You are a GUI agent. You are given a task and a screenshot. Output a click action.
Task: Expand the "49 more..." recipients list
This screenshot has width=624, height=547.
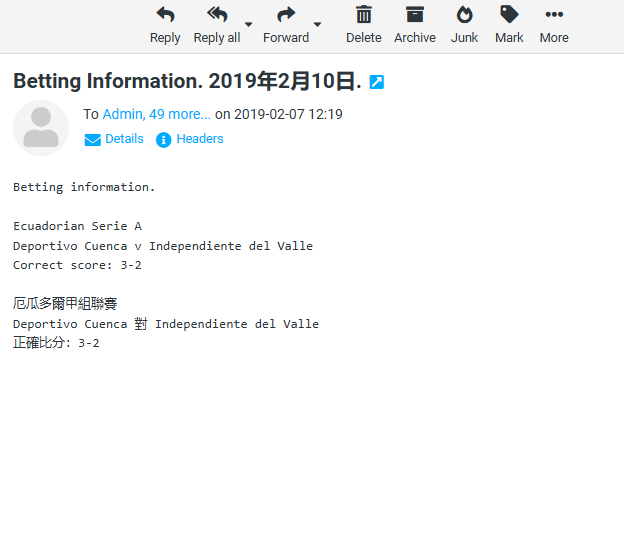click(180, 114)
